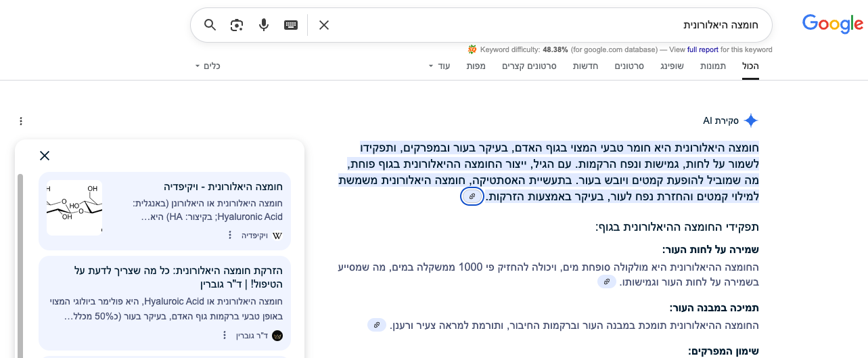Viewport: 868px width, 358px height.
Task: Open the full report link
Action: 703,49
